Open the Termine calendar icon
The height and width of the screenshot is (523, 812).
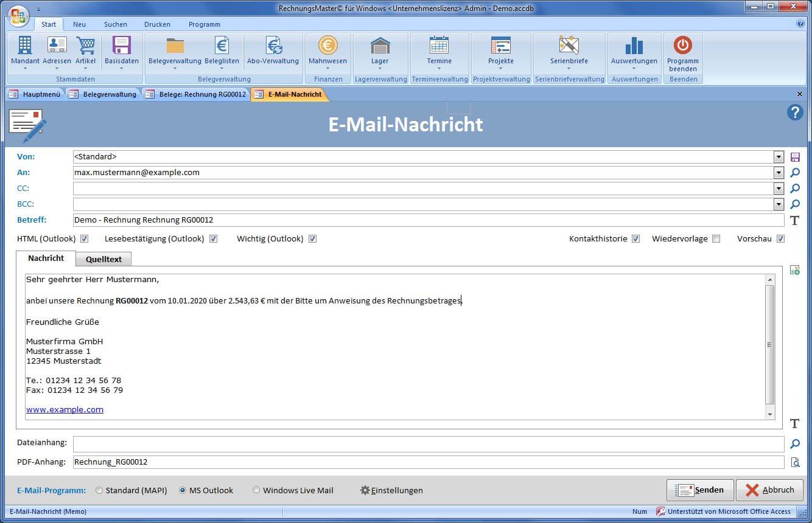click(x=439, y=46)
